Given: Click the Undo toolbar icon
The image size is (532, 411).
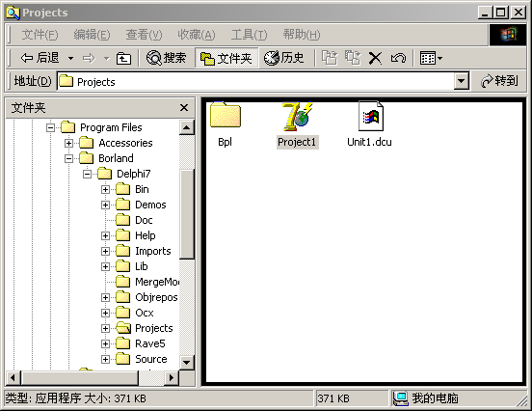Looking at the screenshot, I should coord(398,58).
